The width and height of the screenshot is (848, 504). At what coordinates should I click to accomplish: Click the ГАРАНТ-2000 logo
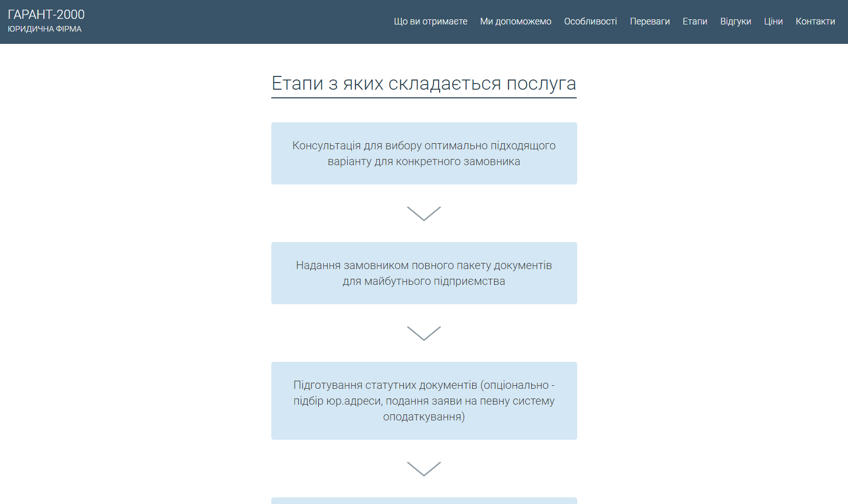coord(46,14)
